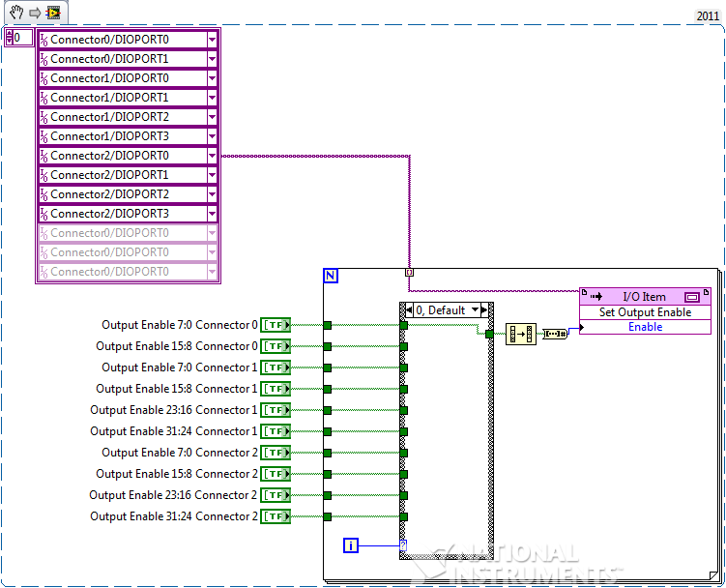Screen dimensions: 726x588
Task: Open the Connector1/DIOPORT3 dropdown arrow
Action: (x=212, y=136)
